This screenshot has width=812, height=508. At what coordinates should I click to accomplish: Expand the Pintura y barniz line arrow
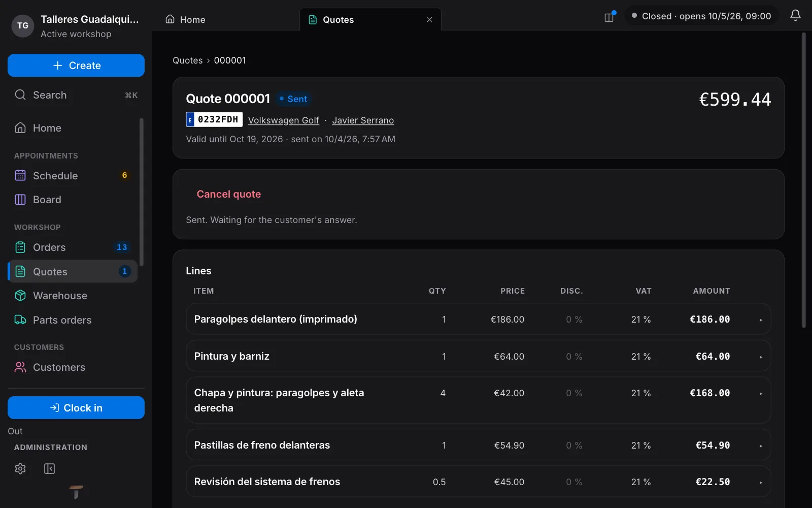point(761,357)
